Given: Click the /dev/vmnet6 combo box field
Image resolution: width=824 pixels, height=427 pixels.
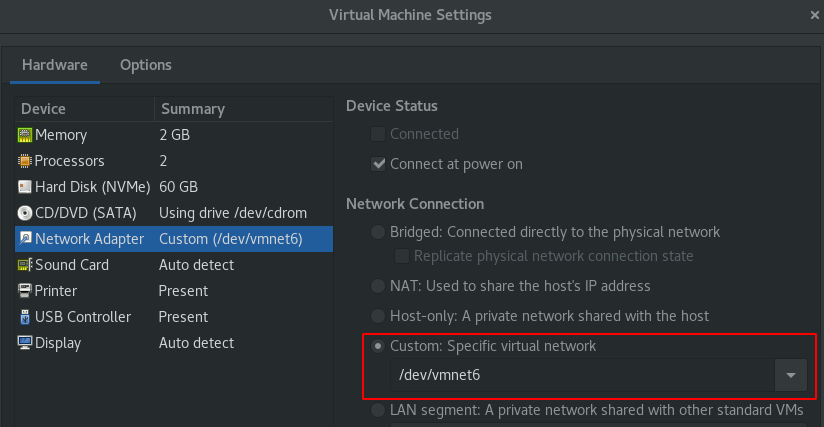Looking at the screenshot, I should pyautogui.click(x=582, y=375).
